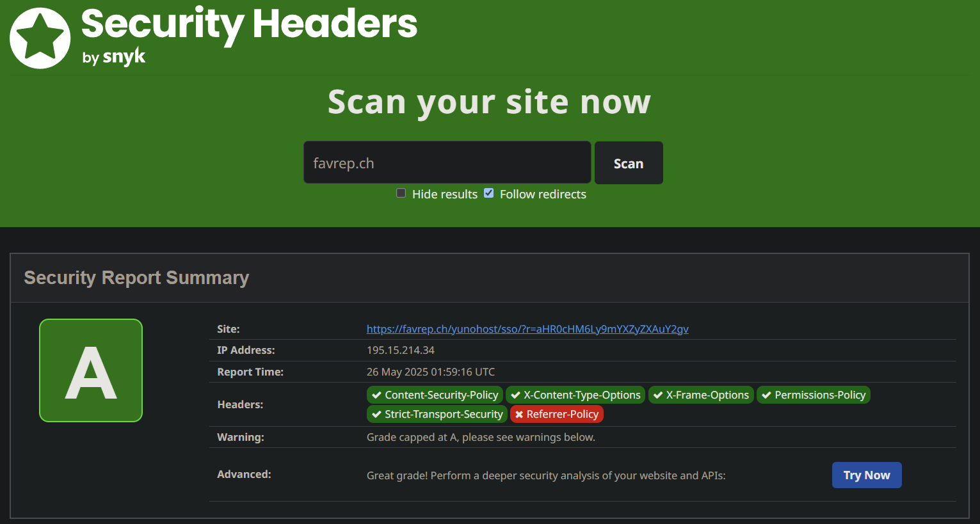
Task: Click the snyk brand logo
Action: [x=124, y=57]
